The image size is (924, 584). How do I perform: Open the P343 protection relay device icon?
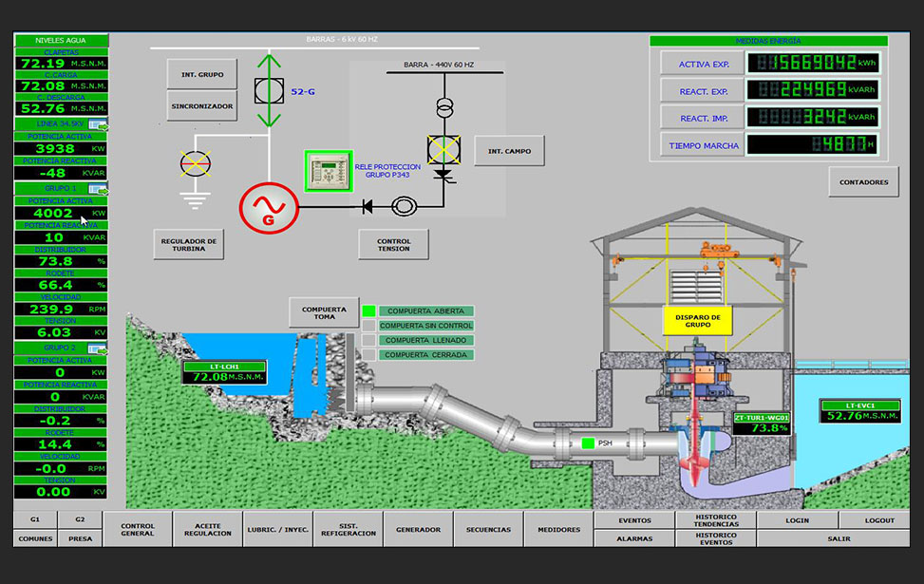coord(328,171)
